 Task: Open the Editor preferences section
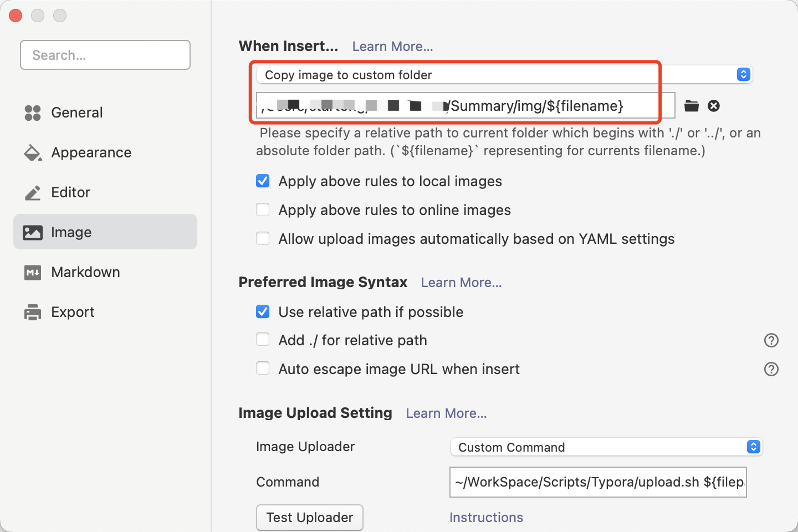[x=105, y=192]
